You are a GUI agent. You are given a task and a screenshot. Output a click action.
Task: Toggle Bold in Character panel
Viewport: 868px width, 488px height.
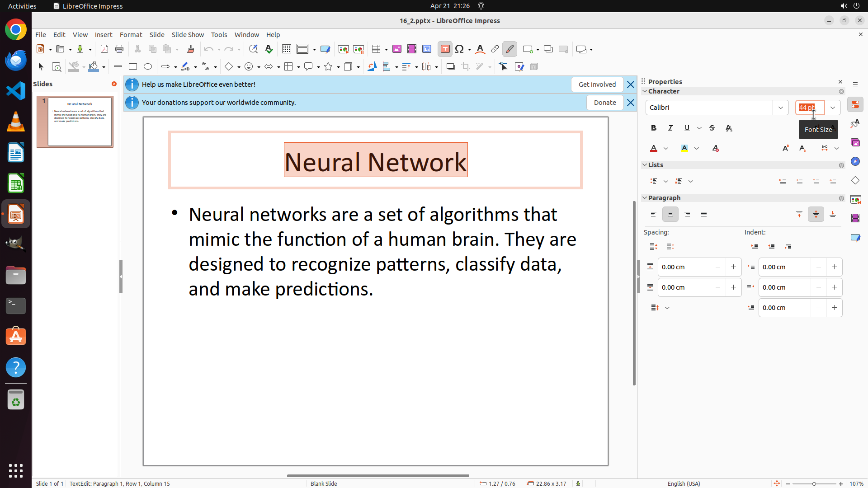654,128
